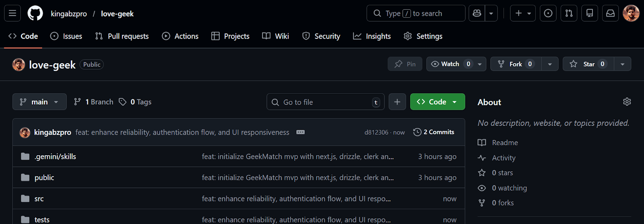The width and height of the screenshot is (644, 224).
Task: Open commit message on .gemini/skills row
Action: pos(298,156)
